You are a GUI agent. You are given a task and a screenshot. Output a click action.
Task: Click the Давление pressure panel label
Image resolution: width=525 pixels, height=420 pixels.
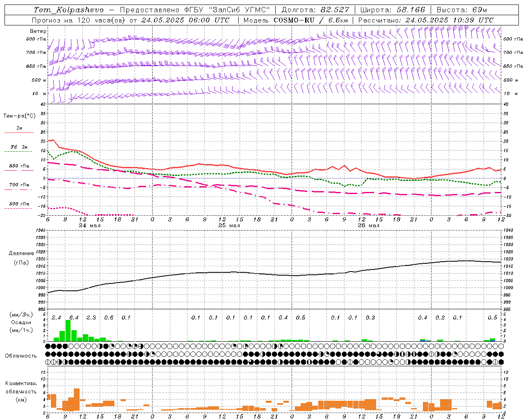click(21, 253)
